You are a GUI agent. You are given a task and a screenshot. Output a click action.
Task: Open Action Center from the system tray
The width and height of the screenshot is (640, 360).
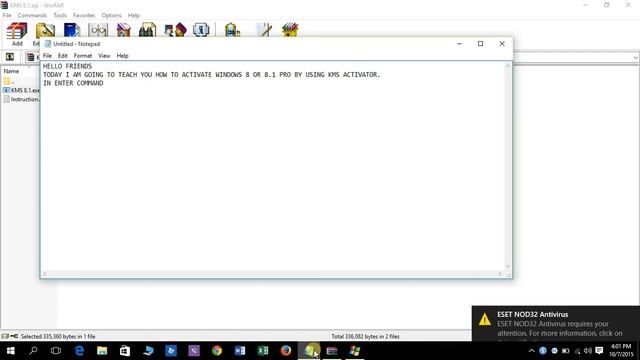point(599,351)
